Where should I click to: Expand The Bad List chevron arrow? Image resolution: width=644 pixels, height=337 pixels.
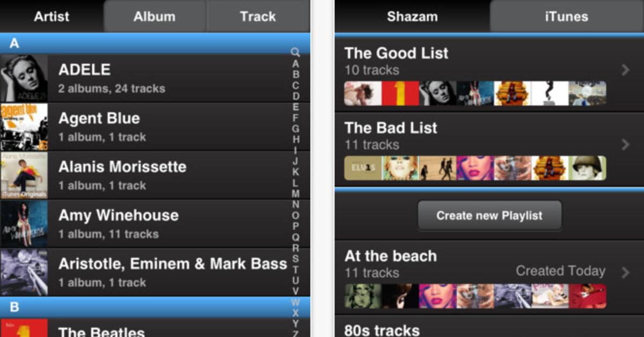coord(625,144)
